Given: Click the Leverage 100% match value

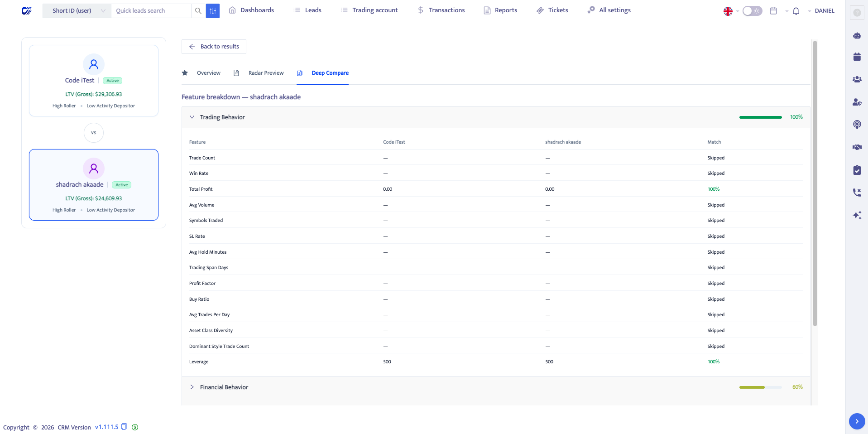Looking at the screenshot, I should (714, 362).
